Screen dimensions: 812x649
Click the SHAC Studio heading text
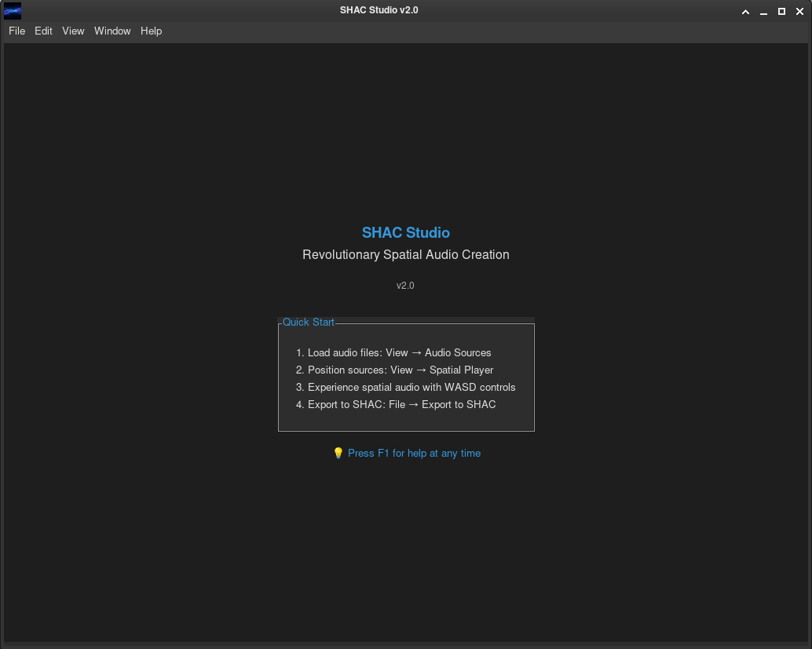click(405, 232)
